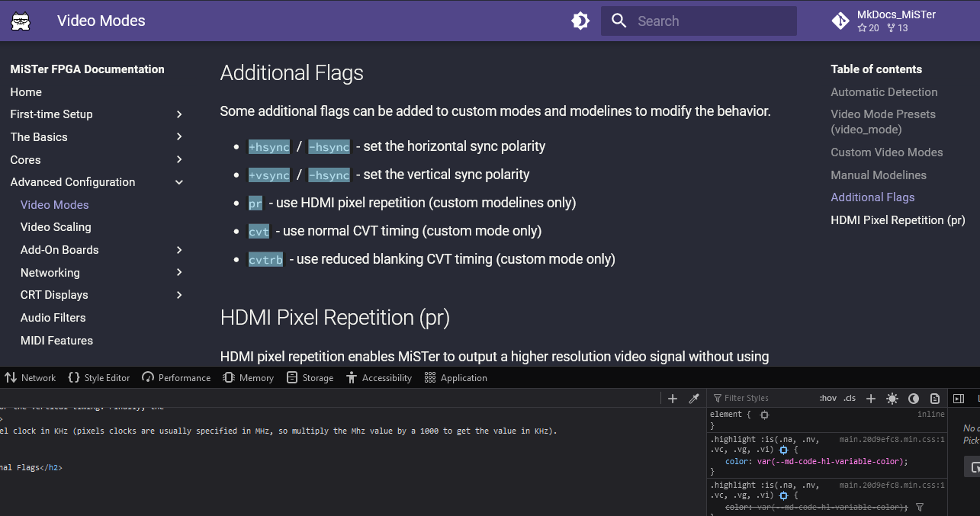Click the Performance gauge icon
The image size is (980, 516).
click(148, 377)
